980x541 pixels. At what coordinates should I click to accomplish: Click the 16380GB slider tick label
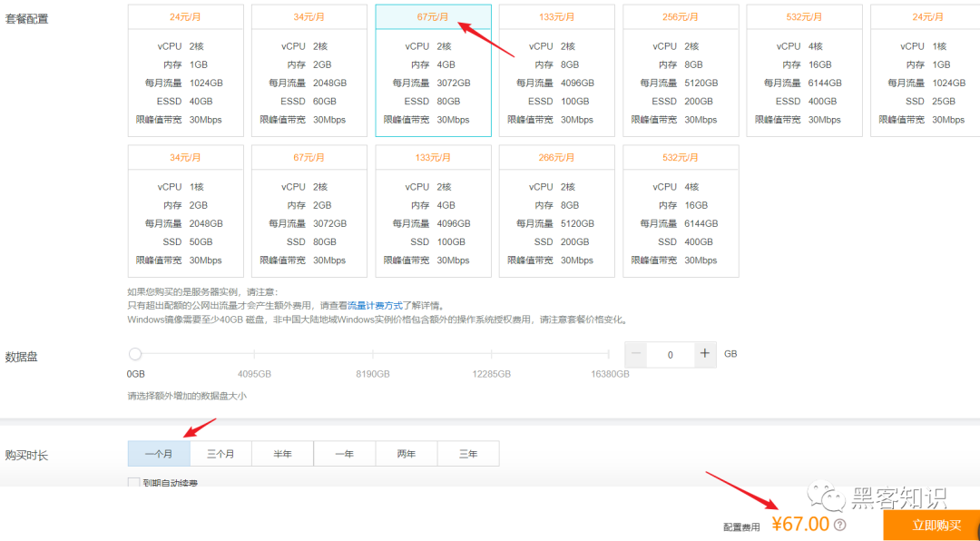coord(610,374)
